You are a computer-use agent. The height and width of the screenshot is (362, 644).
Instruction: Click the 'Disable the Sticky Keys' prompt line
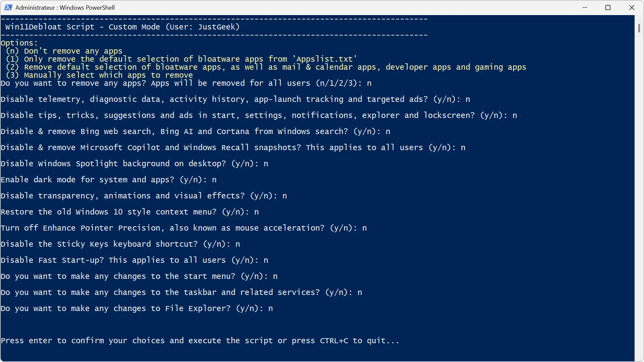[x=120, y=244]
